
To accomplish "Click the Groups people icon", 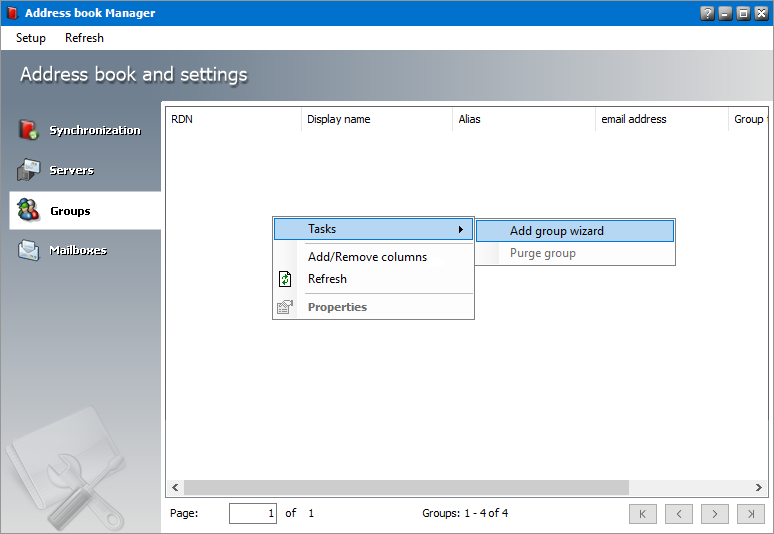I will [28, 210].
